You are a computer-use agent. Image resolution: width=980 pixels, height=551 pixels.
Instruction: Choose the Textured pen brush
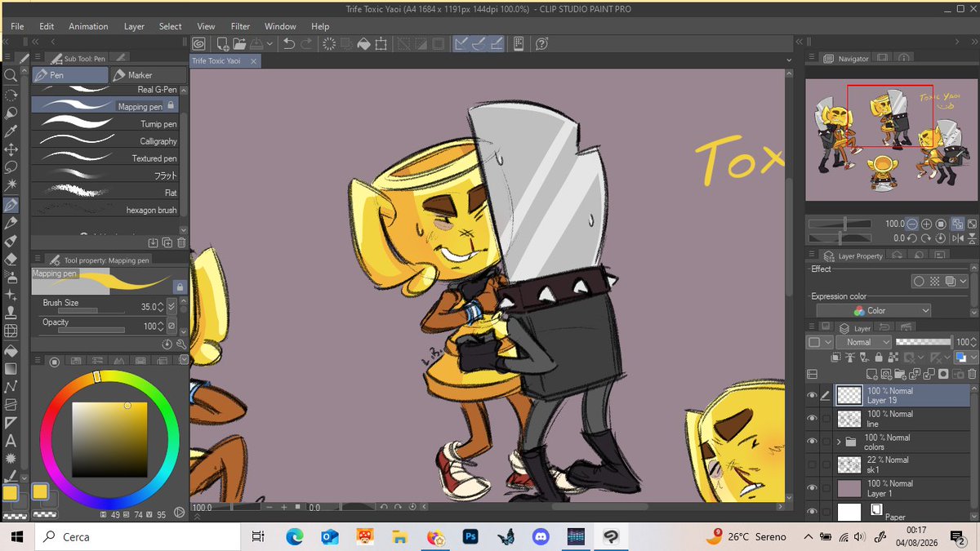[x=105, y=158]
